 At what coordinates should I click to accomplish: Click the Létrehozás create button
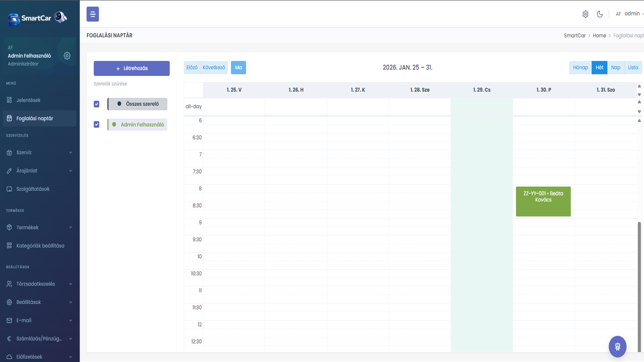click(131, 68)
